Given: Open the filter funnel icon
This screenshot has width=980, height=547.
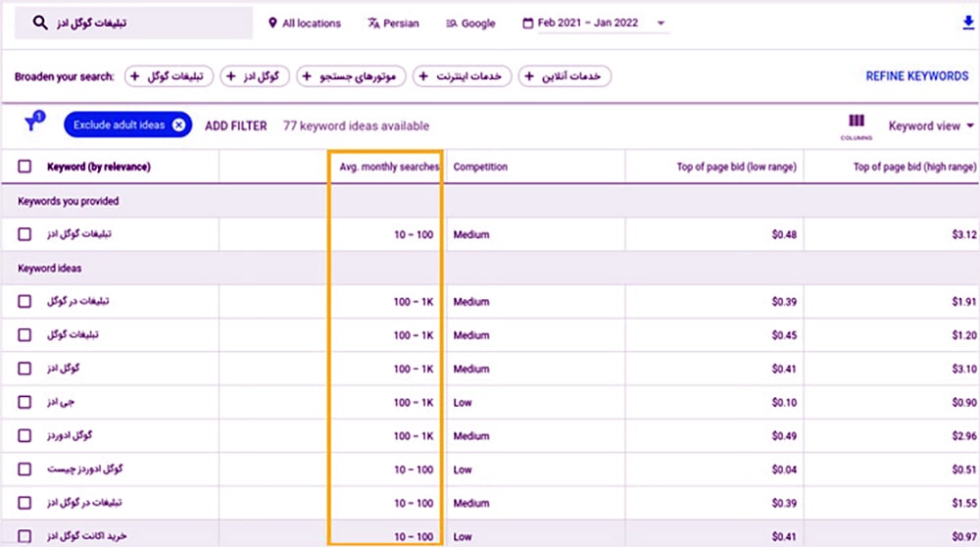Looking at the screenshot, I should click(33, 122).
